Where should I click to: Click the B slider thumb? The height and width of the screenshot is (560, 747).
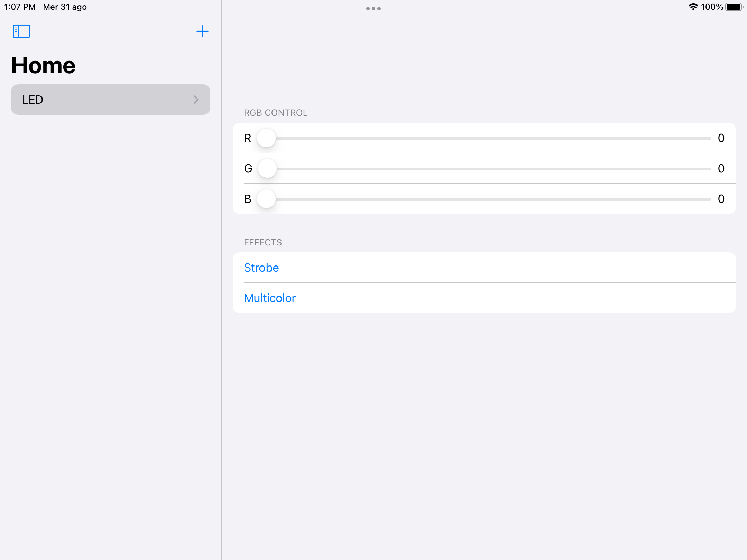[266, 199]
